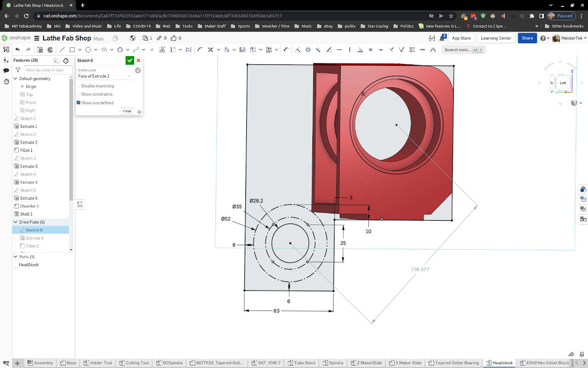This screenshot has width=588, height=368.
Task: Apply the Vertical constraint
Action: [x=350, y=50]
